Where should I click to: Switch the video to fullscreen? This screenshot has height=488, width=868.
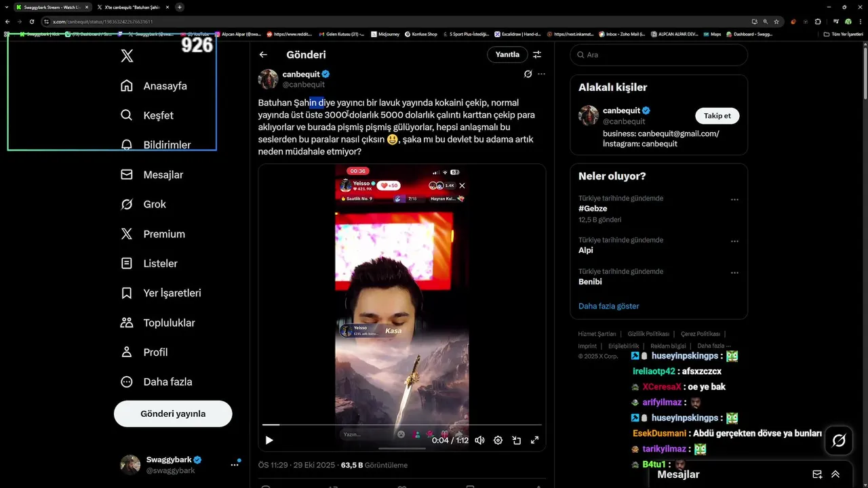pyautogui.click(x=534, y=440)
